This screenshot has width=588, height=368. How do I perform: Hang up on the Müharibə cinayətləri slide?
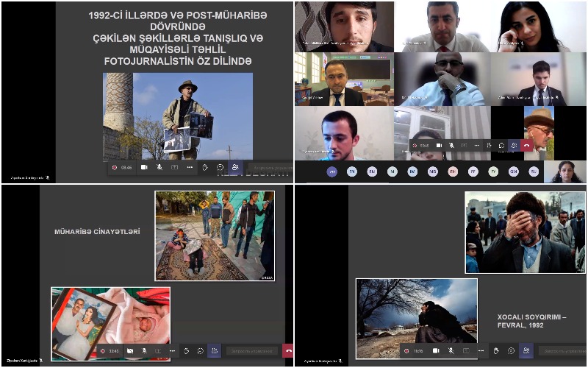pyautogui.click(x=287, y=351)
